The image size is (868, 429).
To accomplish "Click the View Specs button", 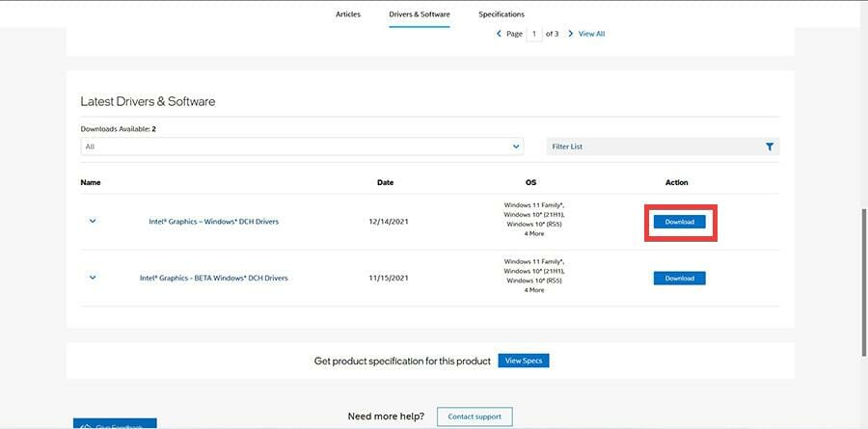I will [x=524, y=361].
